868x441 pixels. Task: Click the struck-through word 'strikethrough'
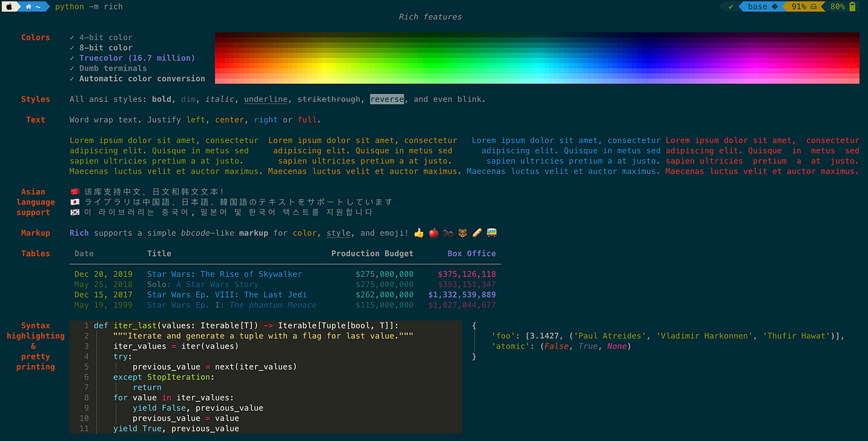point(329,99)
